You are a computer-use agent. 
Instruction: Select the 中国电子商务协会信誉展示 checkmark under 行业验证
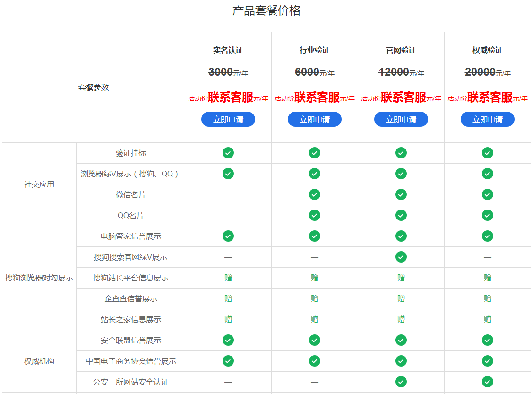coord(314,361)
